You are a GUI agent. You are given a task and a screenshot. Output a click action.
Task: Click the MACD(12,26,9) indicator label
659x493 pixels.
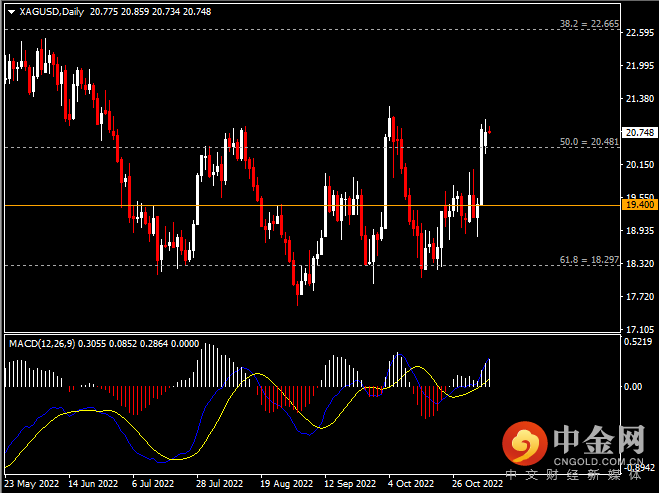coord(42,344)
